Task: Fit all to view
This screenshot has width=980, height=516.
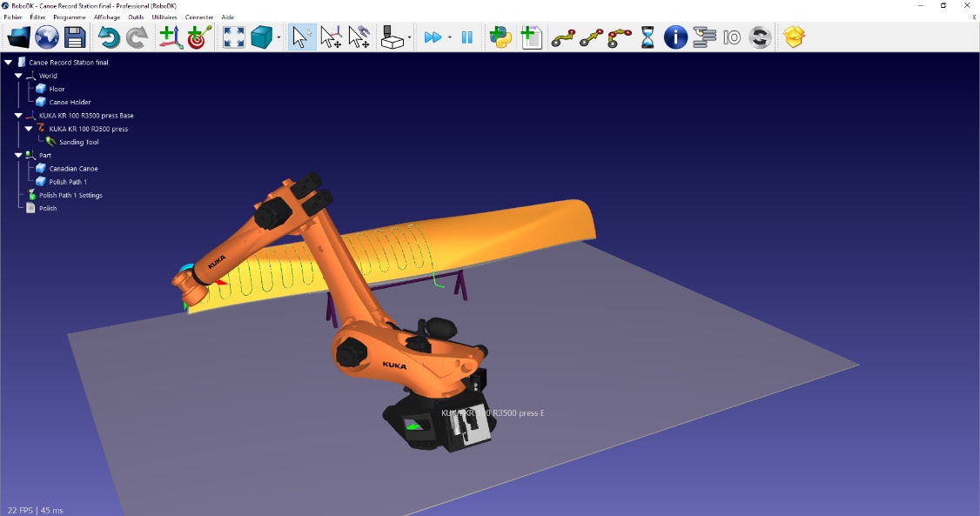Action: (x=234, y=37)
